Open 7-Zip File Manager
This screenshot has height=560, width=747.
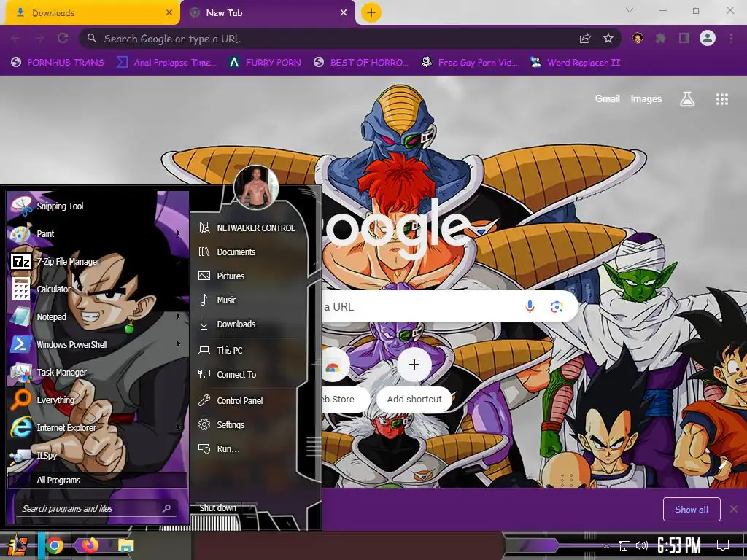coord(97,261)
